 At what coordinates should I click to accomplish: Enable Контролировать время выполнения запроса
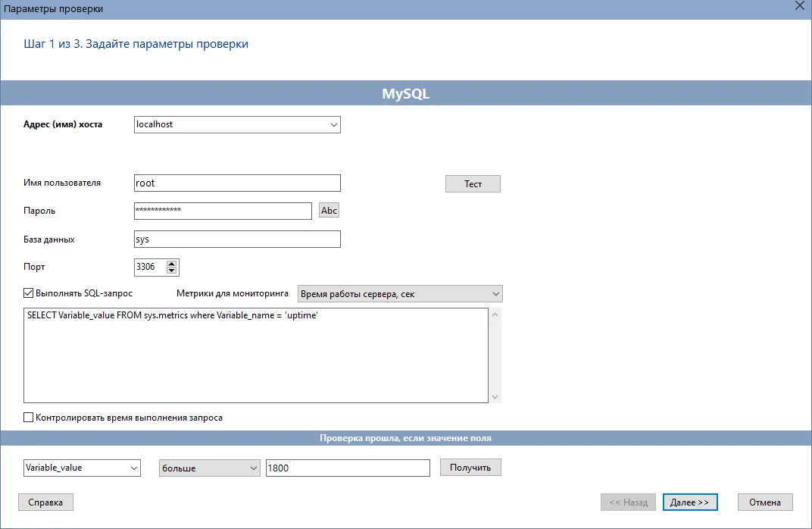click(28, 417)
